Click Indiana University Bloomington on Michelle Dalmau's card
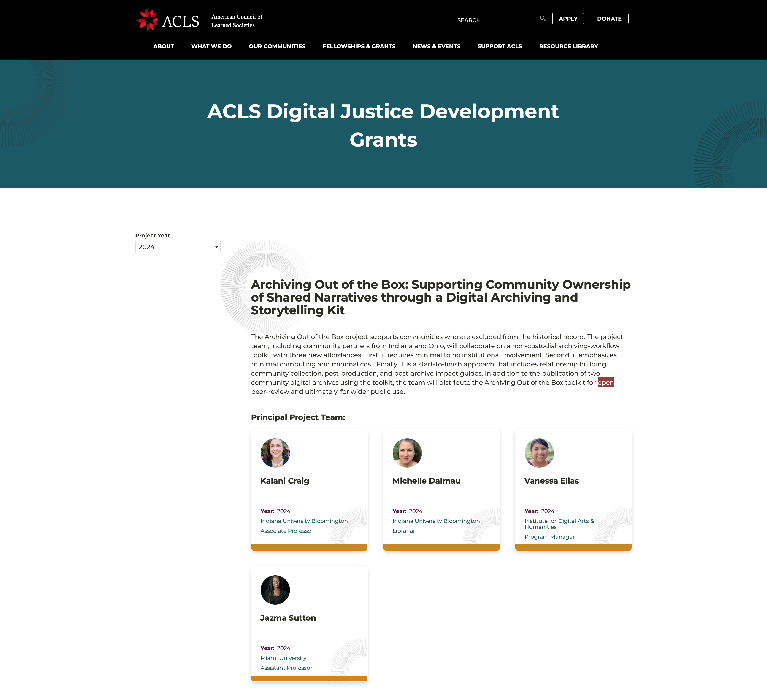 [x=436, y=521]
